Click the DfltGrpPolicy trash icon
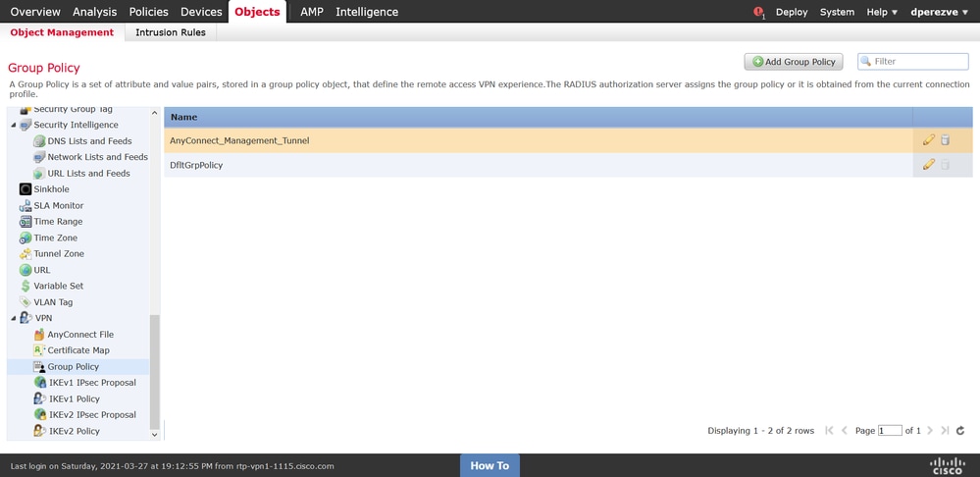The height and width of the screenshot is (477, 980). 945,165
